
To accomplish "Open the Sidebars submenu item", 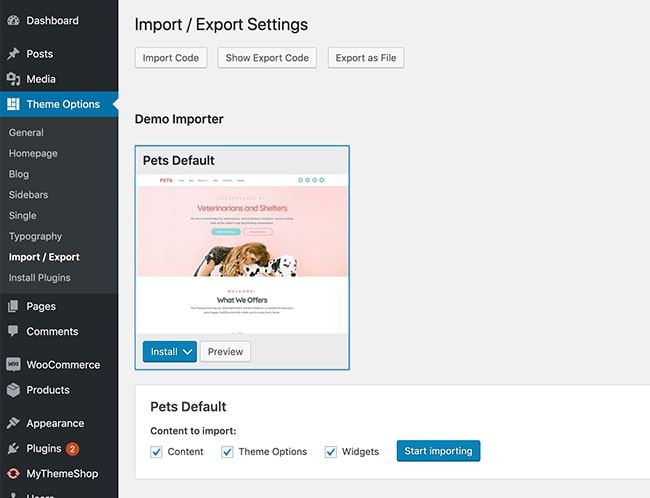I will click(x=28, y=194).
